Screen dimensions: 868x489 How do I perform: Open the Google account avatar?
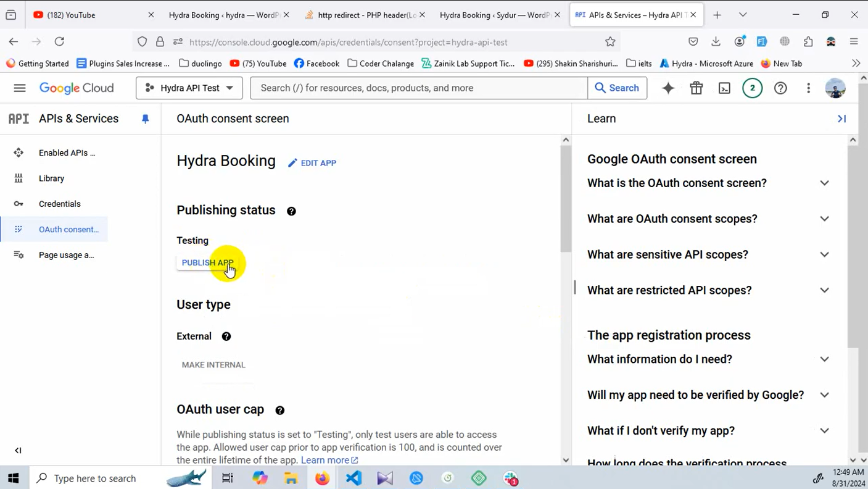(835, 88)
